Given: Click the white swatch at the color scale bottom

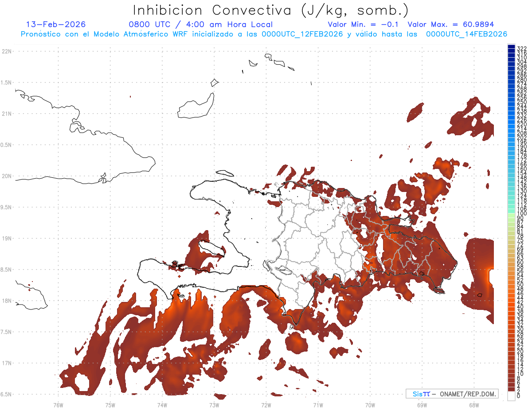Looking at the screenshot, I should 511,396.
